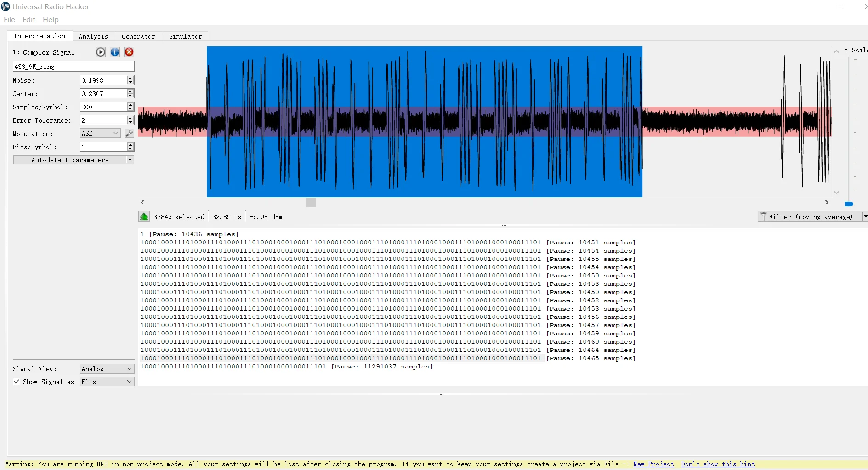Select the Interpretation tab
The image size is (868, 470).
[x=40, y=36]
